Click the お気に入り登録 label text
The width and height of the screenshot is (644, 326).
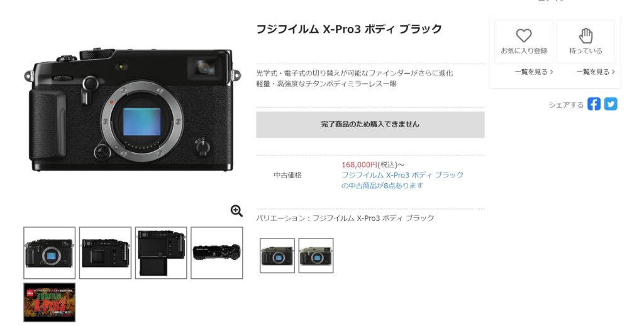524,51
